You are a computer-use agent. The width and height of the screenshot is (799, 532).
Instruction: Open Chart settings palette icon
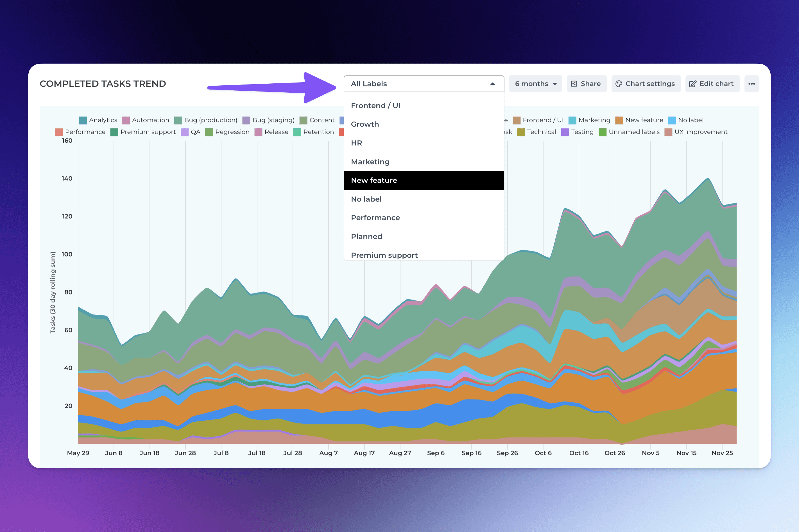[619, 84]
